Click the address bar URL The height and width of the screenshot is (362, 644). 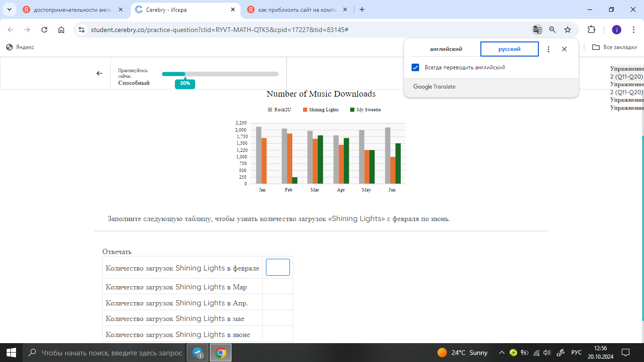[219, 30]
